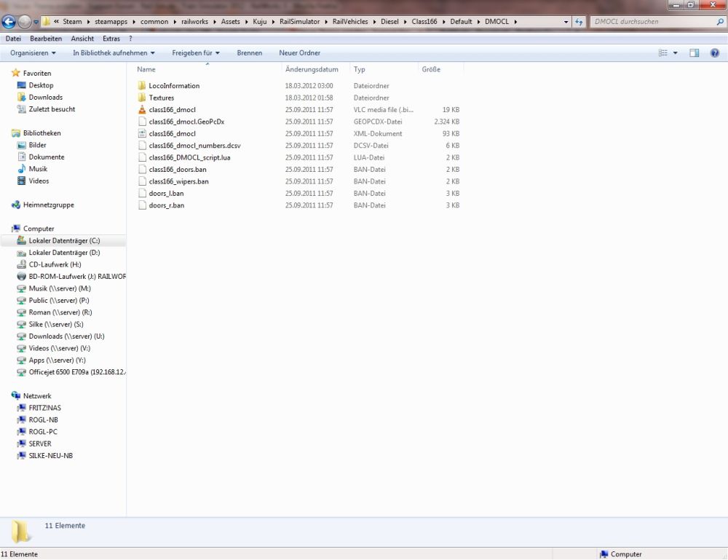Select the Textures folder icon

point(142,98)
